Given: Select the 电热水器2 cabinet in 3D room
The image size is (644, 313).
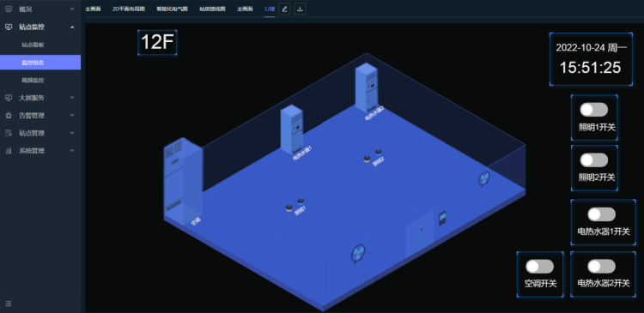Looking at the screenshot, I should point(367,88).
